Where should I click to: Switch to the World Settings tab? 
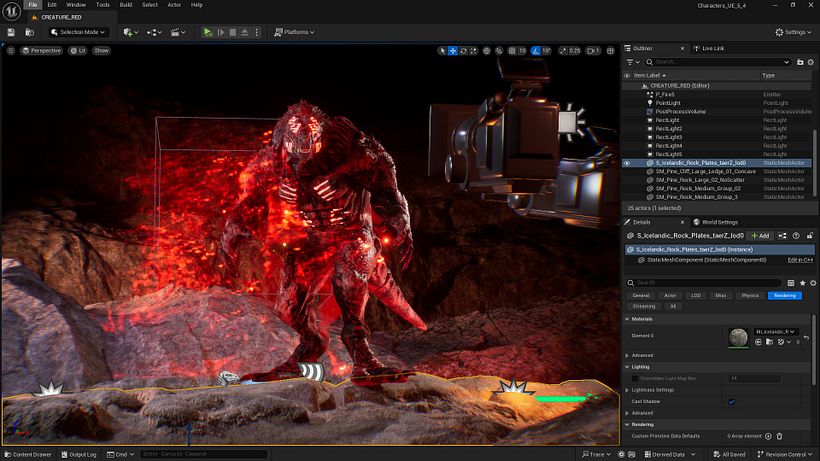click(715, 222)
